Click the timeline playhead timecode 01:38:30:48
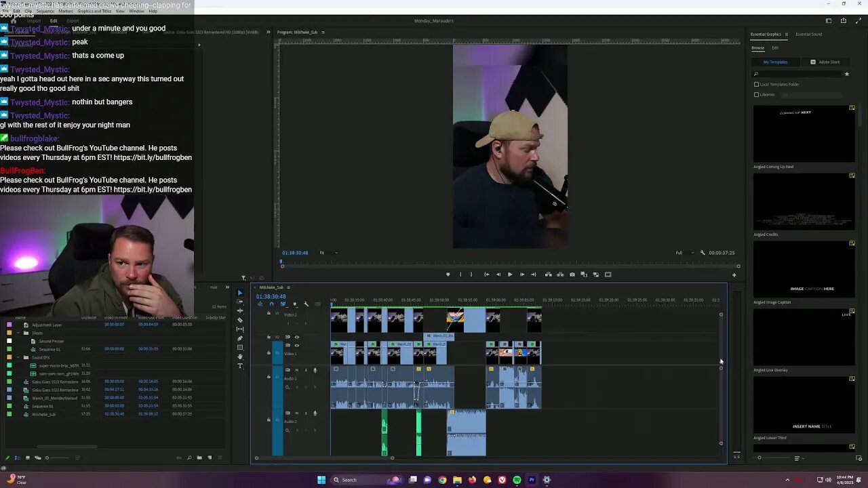The height and width of the screenshot is (488, 868). pyautogui.click(x=271, y=297)
